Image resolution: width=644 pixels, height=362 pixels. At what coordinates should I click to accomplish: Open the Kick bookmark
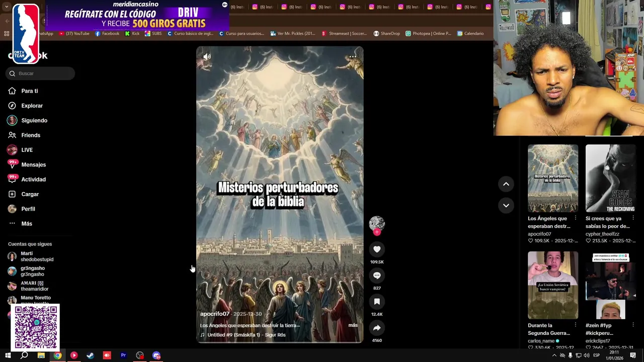point(132,34)
